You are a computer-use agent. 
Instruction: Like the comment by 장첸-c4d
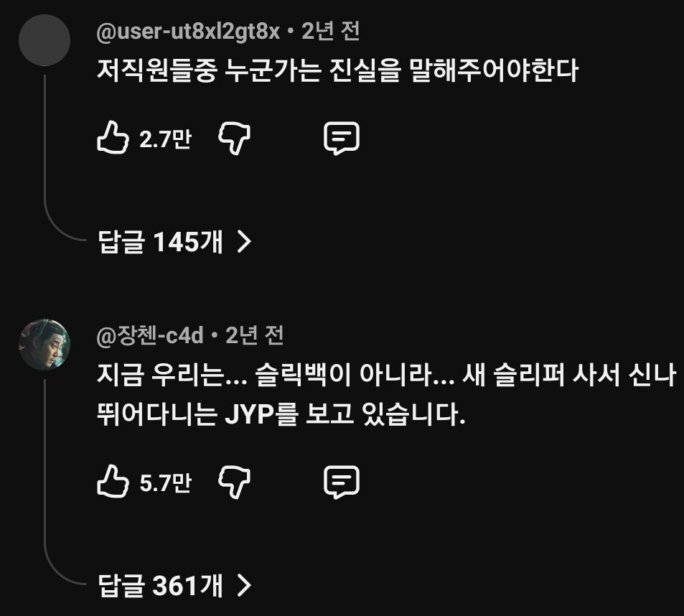coord(113,481)
